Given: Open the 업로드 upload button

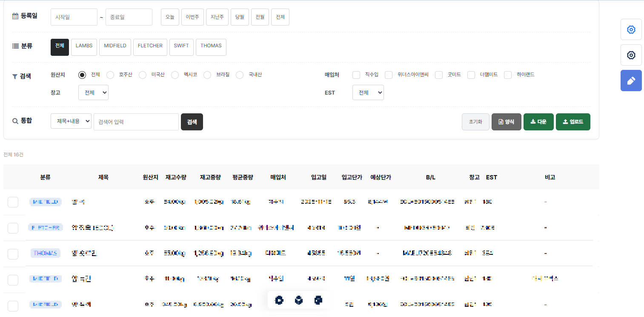Looking at the screenshot, I should (x=573, y=122).
